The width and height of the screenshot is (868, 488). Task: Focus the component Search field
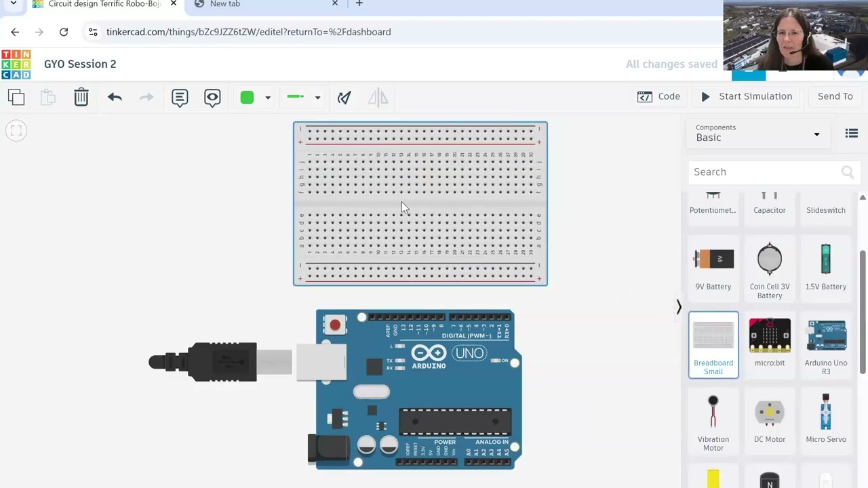click(x=774, y=172)
